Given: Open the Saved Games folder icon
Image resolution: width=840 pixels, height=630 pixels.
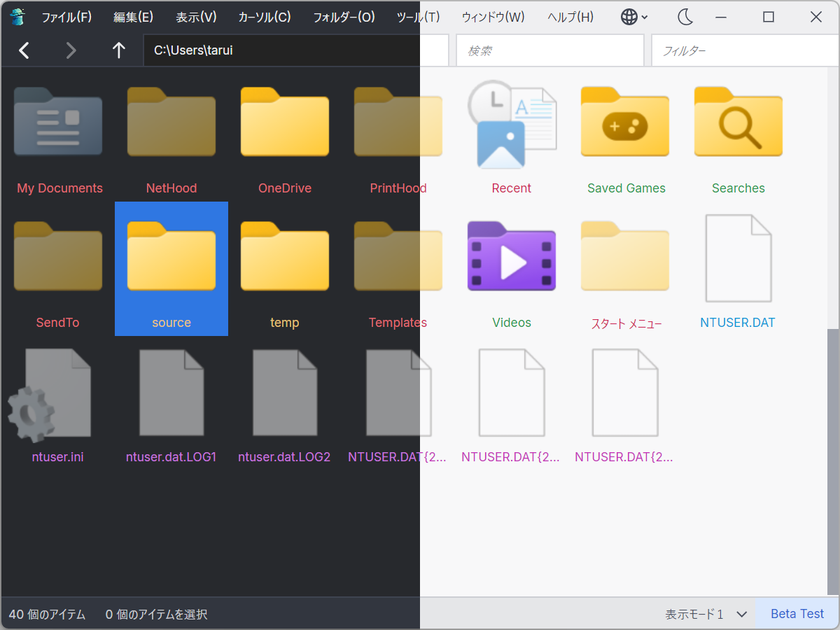Looking at the screenshot, I should click(x=624, y=121).
